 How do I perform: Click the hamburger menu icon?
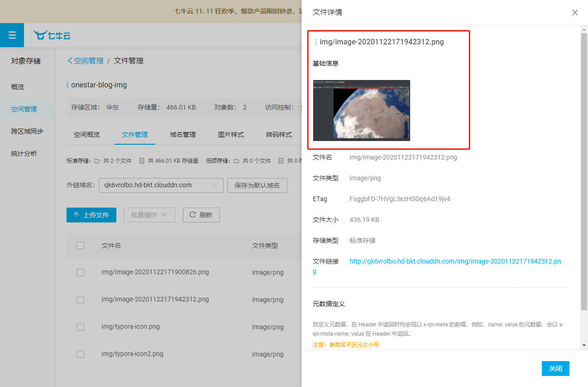(x=12, y=35)
